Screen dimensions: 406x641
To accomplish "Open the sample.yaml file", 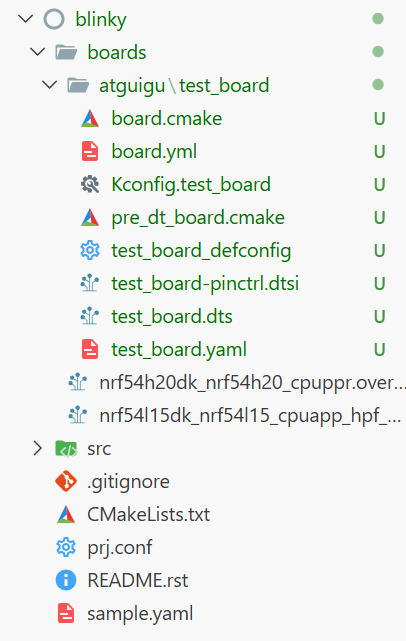I will tap(140, 614).
